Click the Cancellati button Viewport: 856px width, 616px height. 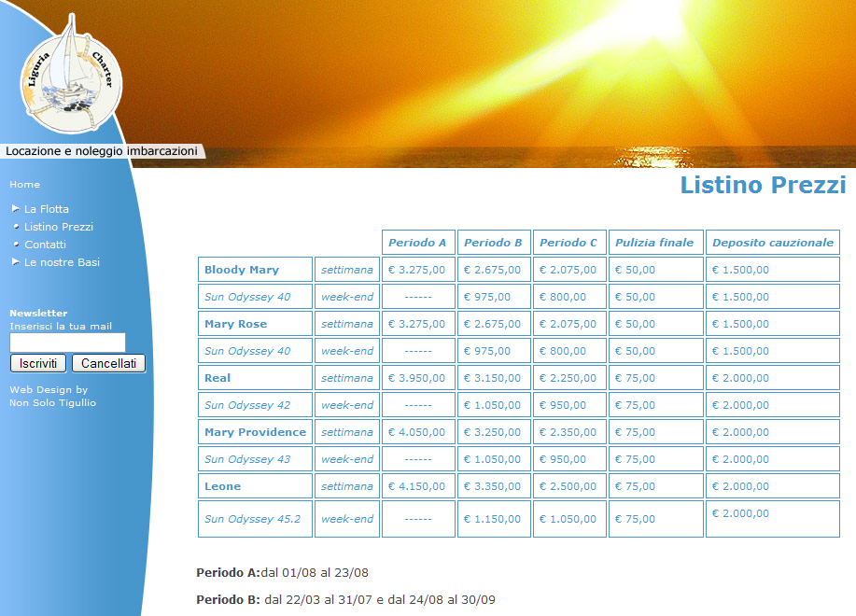108,363
